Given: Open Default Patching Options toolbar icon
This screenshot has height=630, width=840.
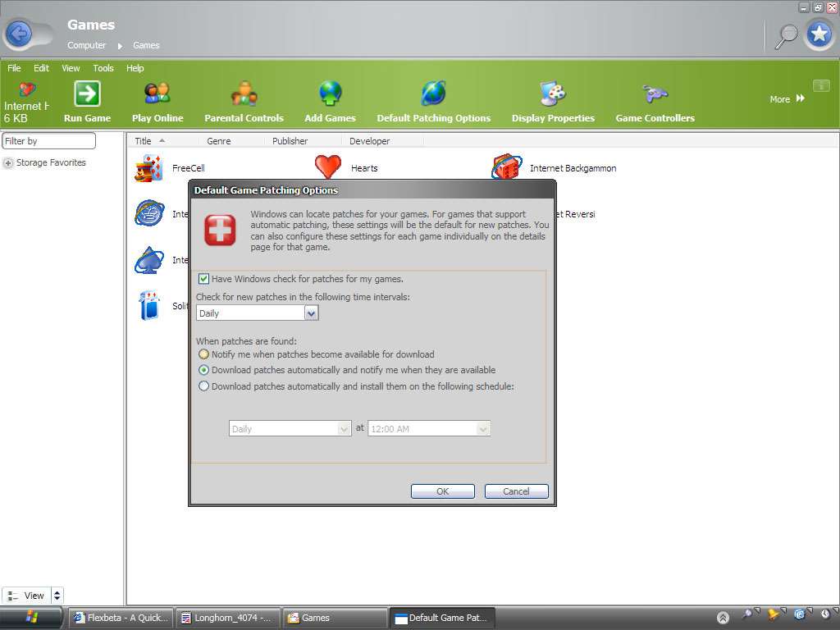Looking at the screenshot, I should (433, 94).
